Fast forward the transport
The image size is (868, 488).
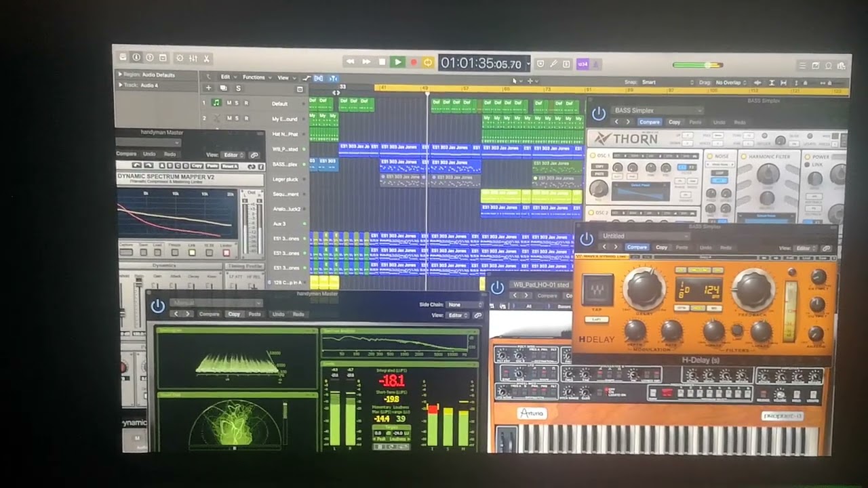[x=366, y=62]
